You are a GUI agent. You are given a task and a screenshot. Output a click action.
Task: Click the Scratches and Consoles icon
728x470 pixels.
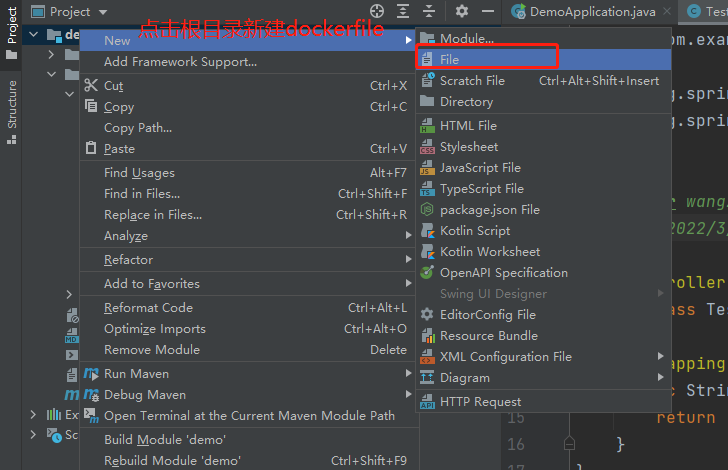[54, 435]
